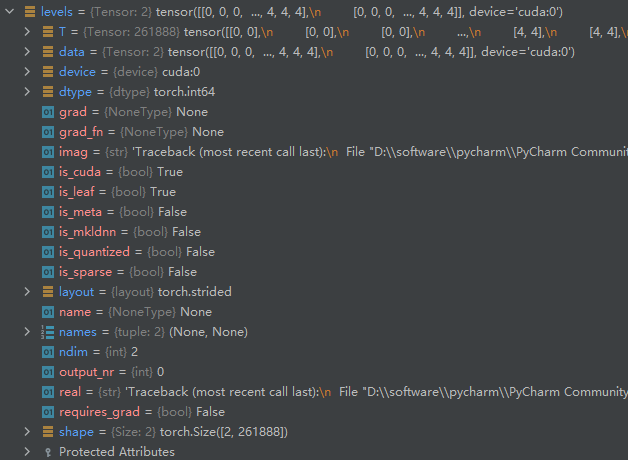Click the object icon beside shape
The width and height of the screenshot is (628, 460).
pyautogui.click(x=48, y=432)
